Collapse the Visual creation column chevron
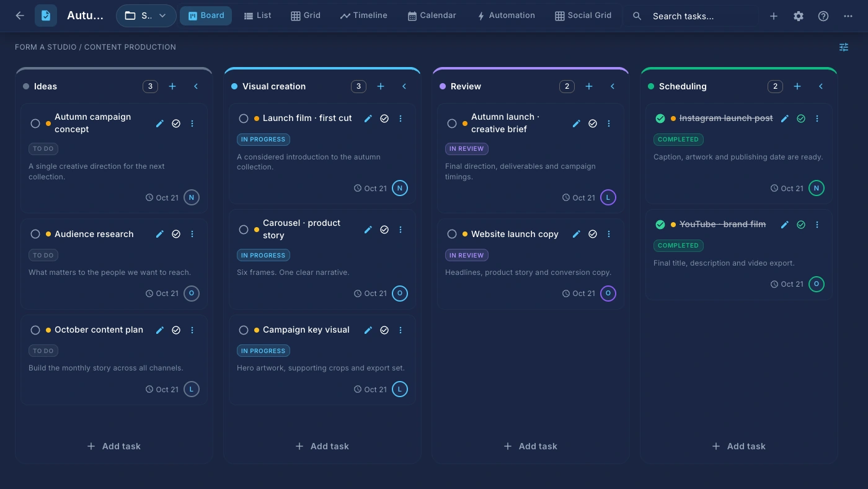The image size is (868, 489). click(404, 86)
